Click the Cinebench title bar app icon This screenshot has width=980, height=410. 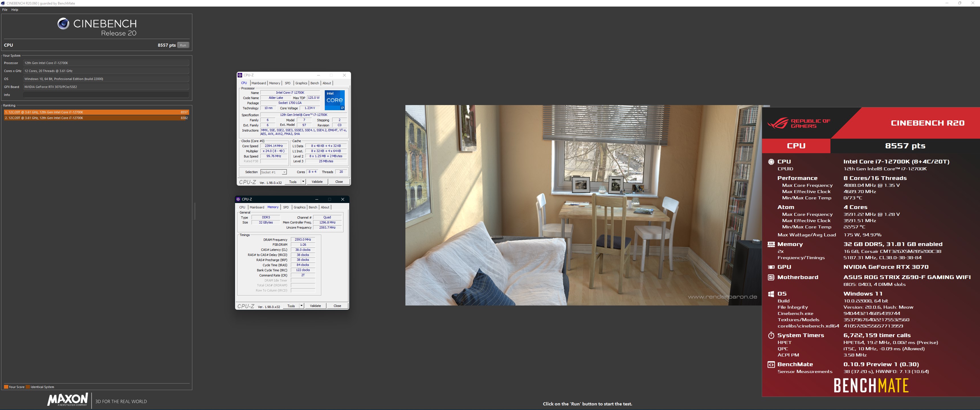click(x=3, y=3)
